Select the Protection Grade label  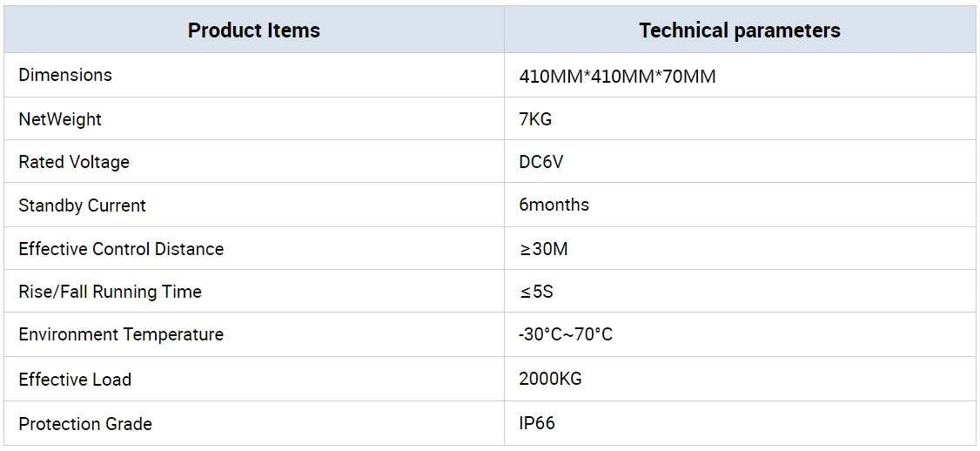coord(85,424)
